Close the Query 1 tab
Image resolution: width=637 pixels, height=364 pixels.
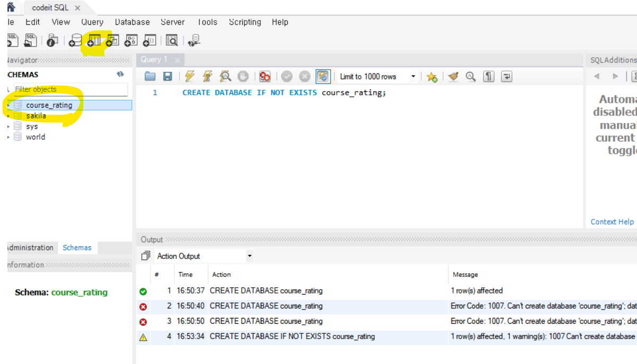click(178, 60)
